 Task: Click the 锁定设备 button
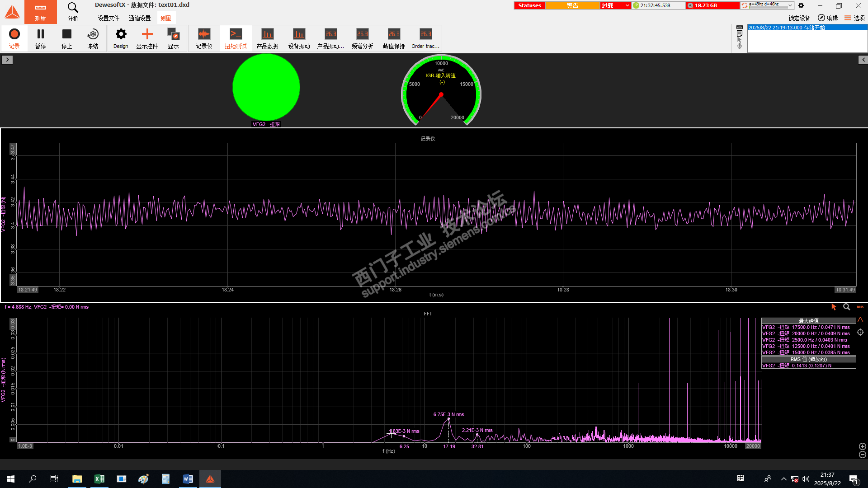(799, 18)
